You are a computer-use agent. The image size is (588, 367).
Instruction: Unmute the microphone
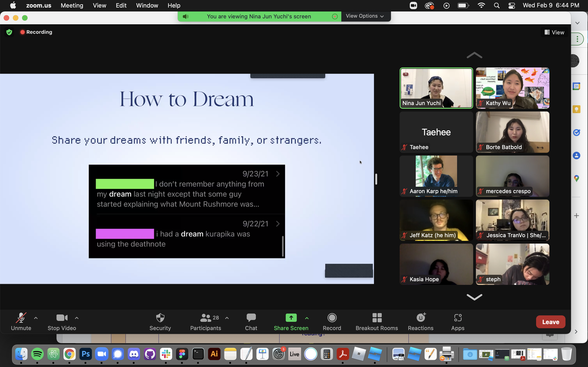(x=21, y=322)
